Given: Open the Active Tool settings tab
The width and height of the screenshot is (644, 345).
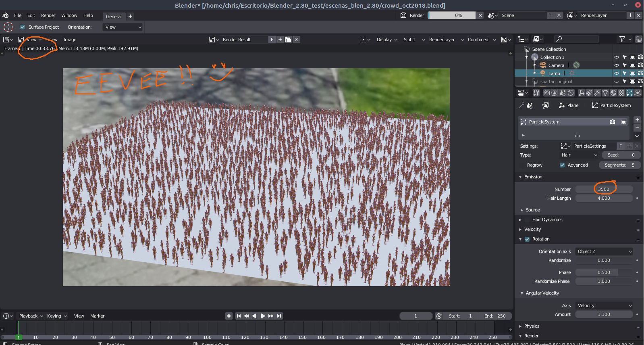Looking at the screenshot, I should [536, 93].
